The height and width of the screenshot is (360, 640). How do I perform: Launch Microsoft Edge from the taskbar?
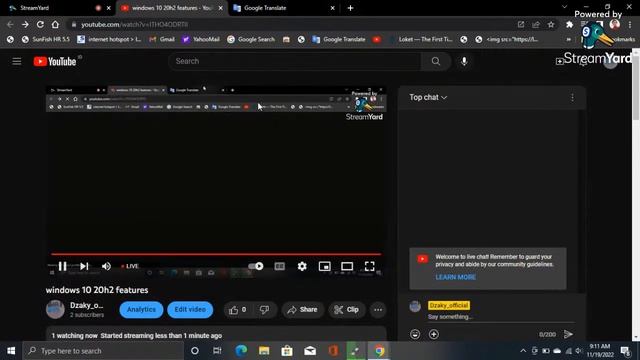tap(241, 351)
